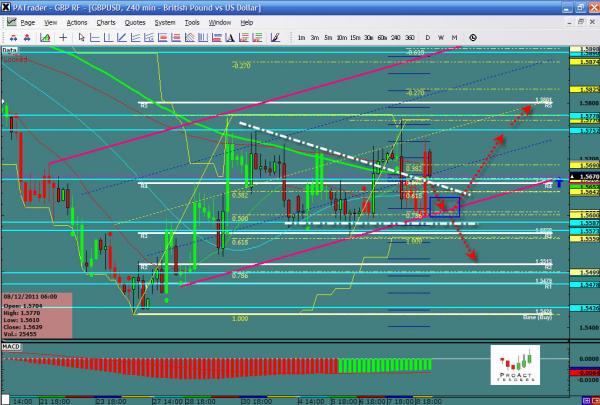Open the Charts menu
This screenshot has height=405, width=600.
[106, 20]
